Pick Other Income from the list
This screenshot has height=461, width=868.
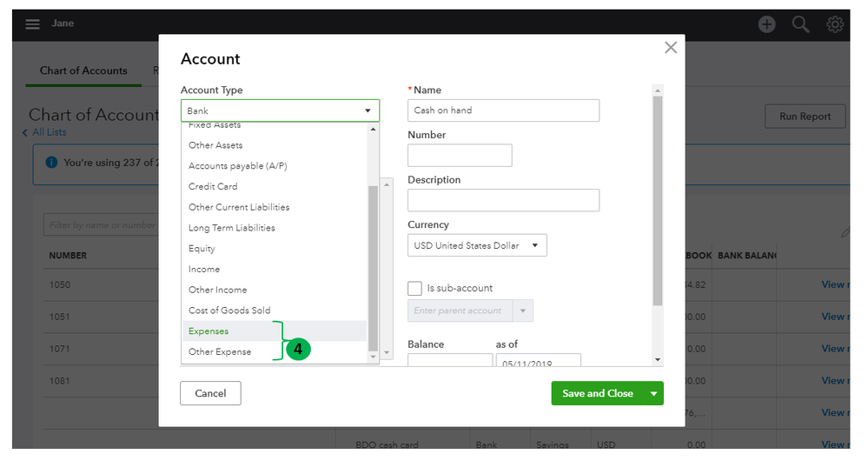pos(275,290)
